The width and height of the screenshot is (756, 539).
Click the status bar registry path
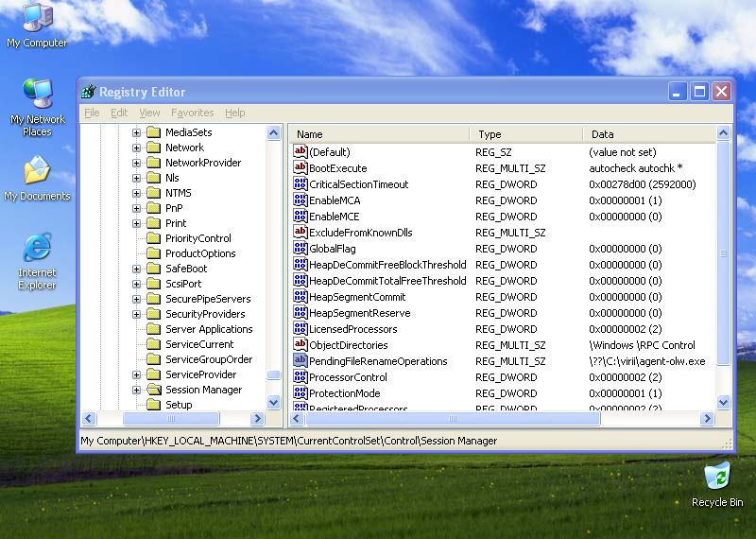pyautogui.click(x=288, y=441)
